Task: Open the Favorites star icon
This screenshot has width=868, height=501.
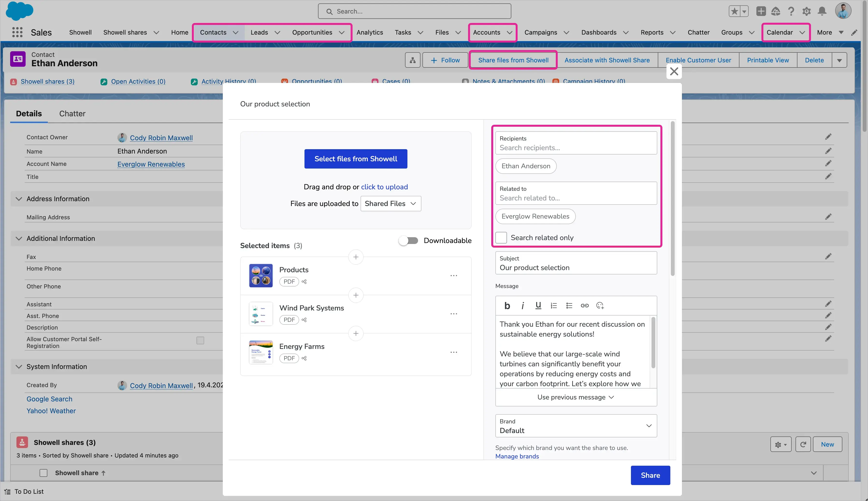Action: click(735, 11)
